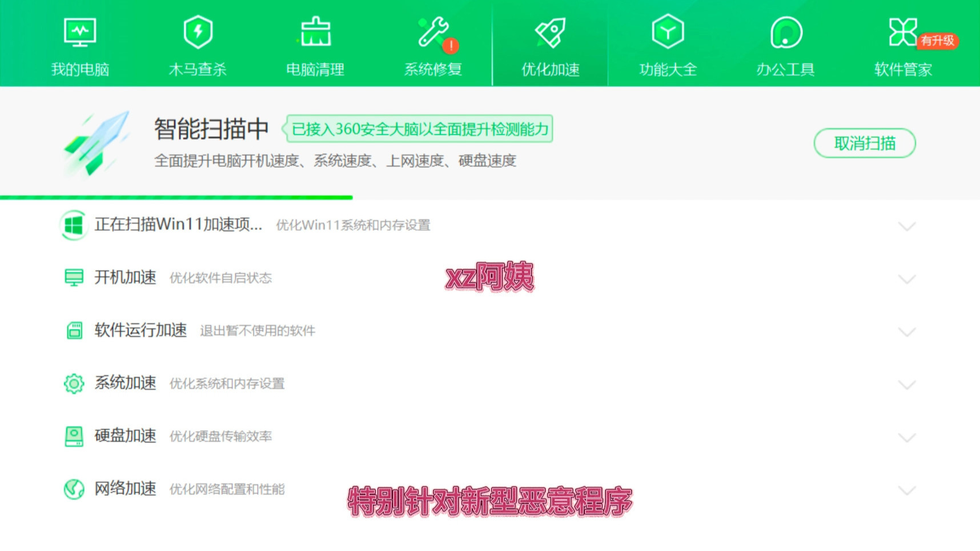Select the 优化加速 tab label
980x551 pixels.
coord(551,70)
